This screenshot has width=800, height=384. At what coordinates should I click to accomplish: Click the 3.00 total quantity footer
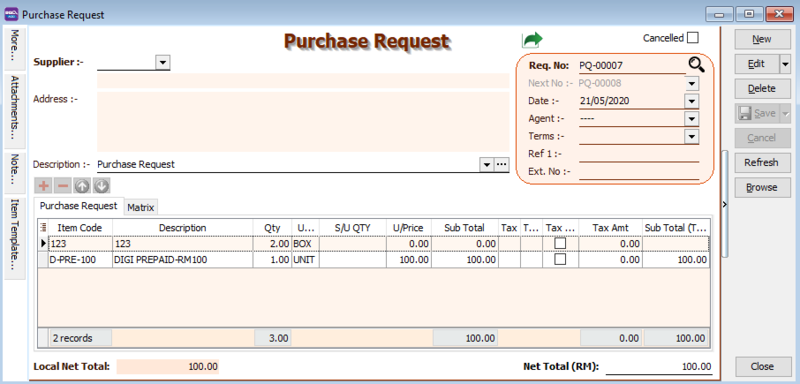272,338
